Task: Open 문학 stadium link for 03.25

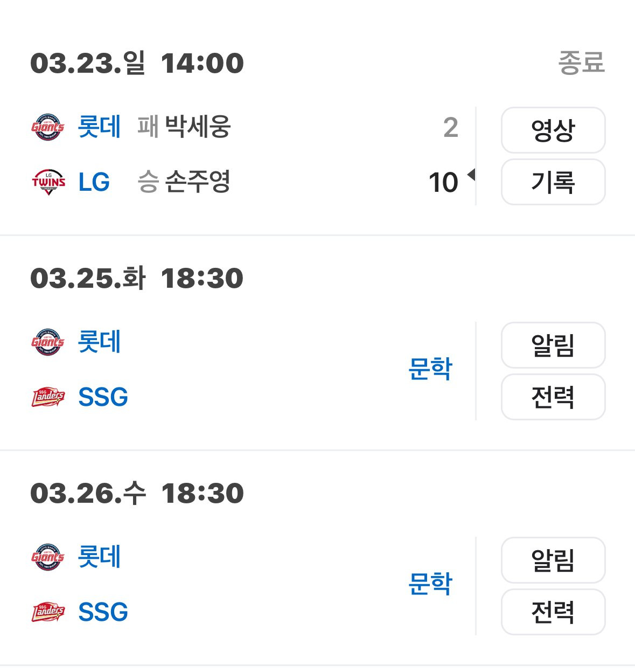Action: click(430, 369)
